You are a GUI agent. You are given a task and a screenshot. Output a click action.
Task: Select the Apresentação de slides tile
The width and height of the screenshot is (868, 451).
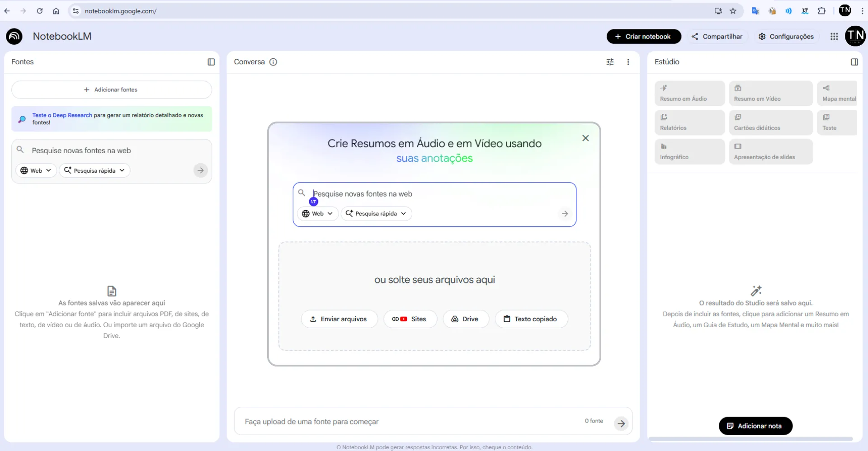point(770,152)
